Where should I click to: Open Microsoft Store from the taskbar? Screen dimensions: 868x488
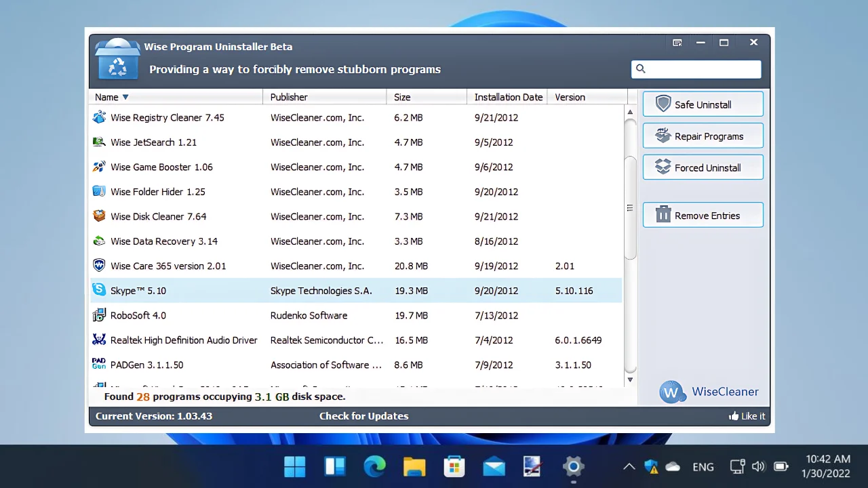[454, 466]
